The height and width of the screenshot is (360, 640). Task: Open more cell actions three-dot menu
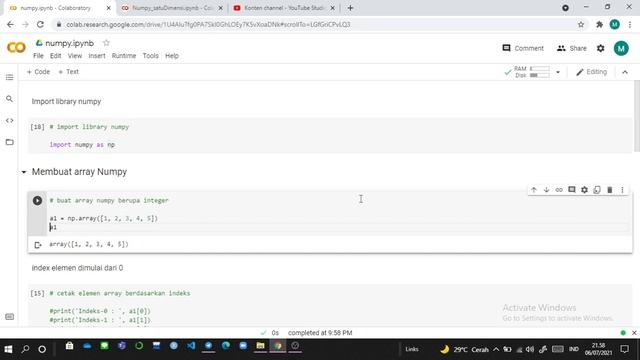622,190
